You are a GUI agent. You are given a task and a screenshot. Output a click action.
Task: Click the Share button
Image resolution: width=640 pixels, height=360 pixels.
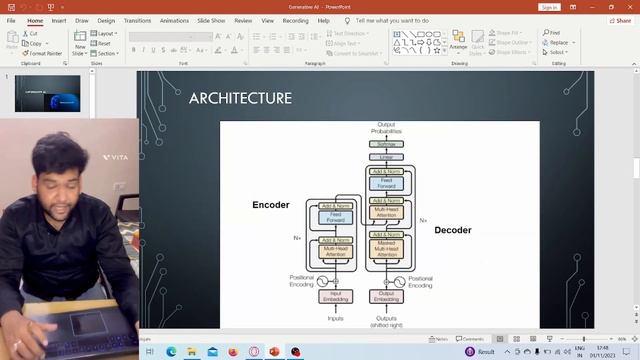point(620,20)
